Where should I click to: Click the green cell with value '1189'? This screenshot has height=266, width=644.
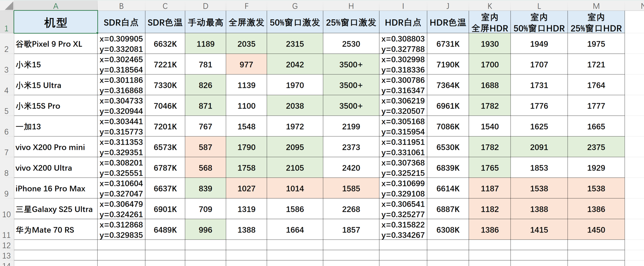(x=206, y=44)
